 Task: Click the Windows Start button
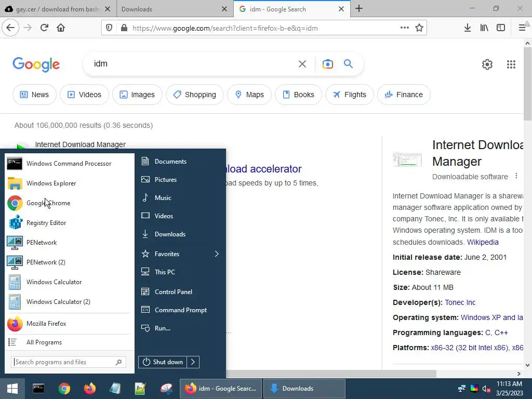[12, 389]
